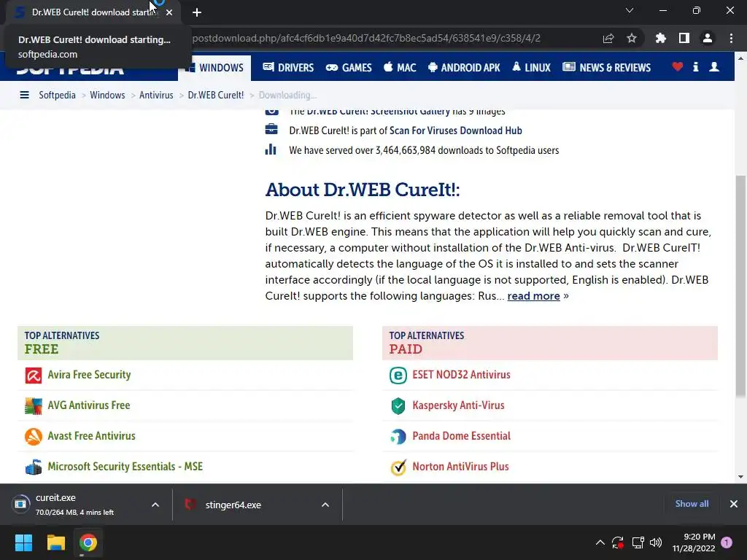Open a new browser tab
This screenshot has width=747, height=560.
click(x=197, y=12)
